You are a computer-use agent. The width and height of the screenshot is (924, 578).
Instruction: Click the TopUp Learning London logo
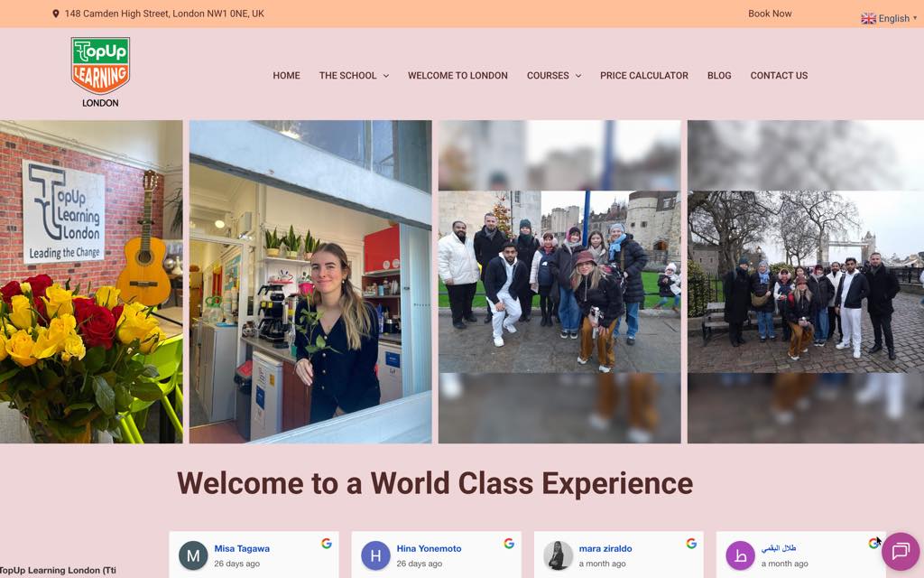[100, 71]
